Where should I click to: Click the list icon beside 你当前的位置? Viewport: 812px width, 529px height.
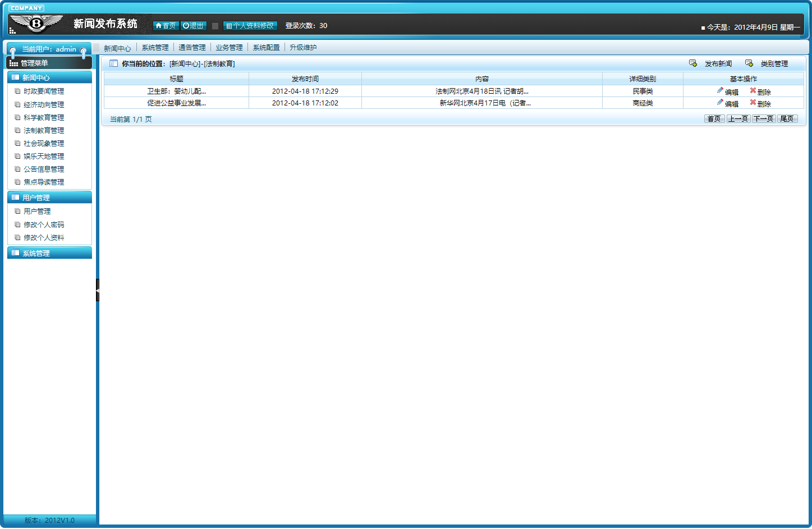[113, 63]
